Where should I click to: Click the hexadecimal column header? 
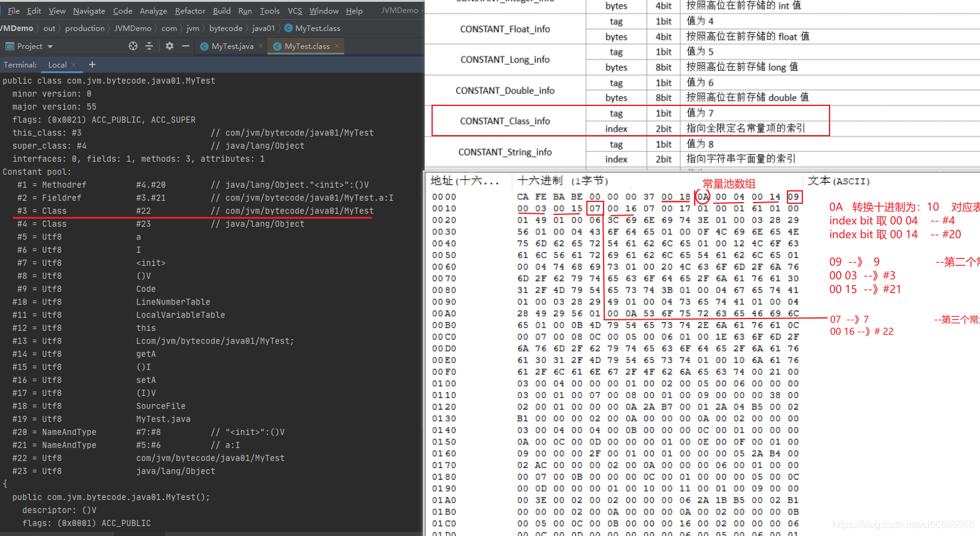click(x=563, y=181)
